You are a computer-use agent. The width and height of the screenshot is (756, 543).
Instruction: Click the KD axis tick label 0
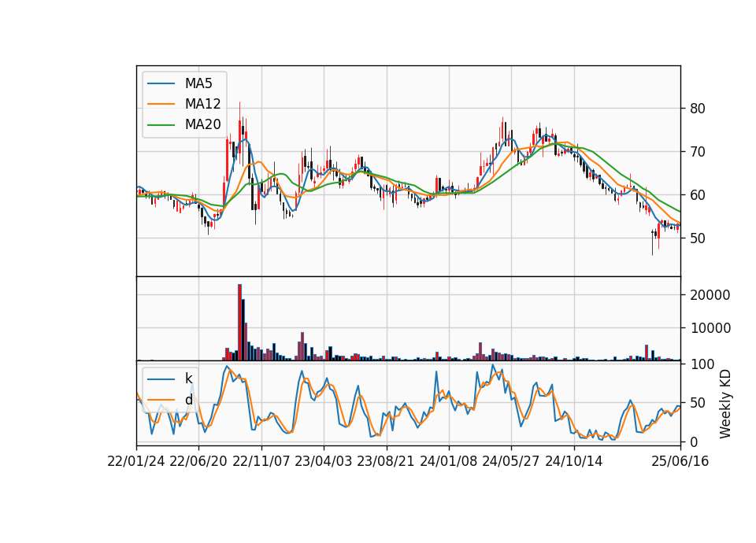point(694,441)
